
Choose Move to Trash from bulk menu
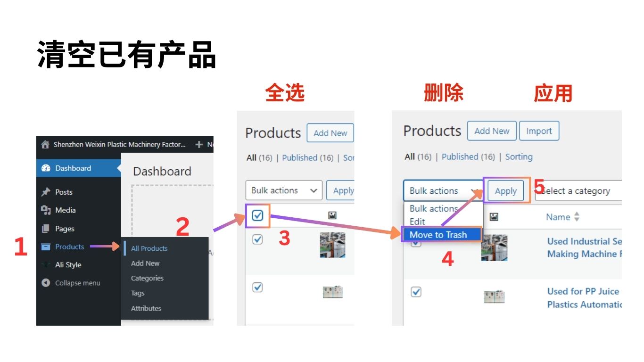(441, 235)
